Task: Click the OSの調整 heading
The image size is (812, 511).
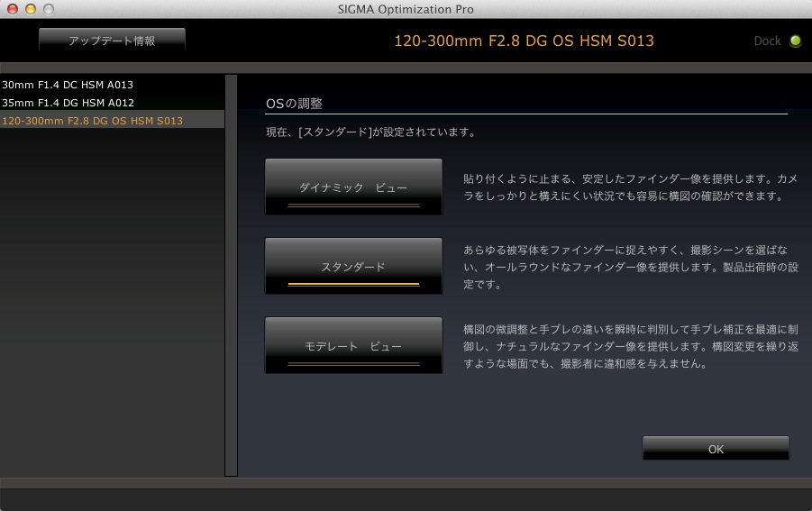Action: (294, 104)
